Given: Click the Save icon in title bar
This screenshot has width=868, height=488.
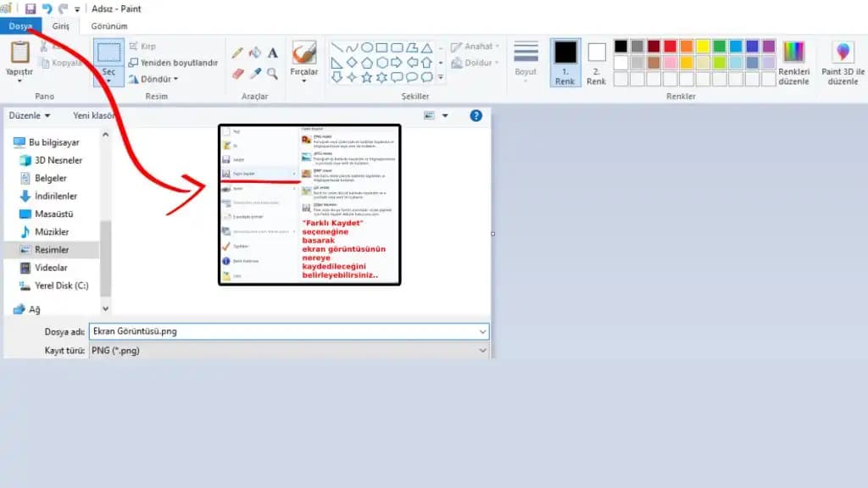Looking at the screenshot, I should [31, 8].
